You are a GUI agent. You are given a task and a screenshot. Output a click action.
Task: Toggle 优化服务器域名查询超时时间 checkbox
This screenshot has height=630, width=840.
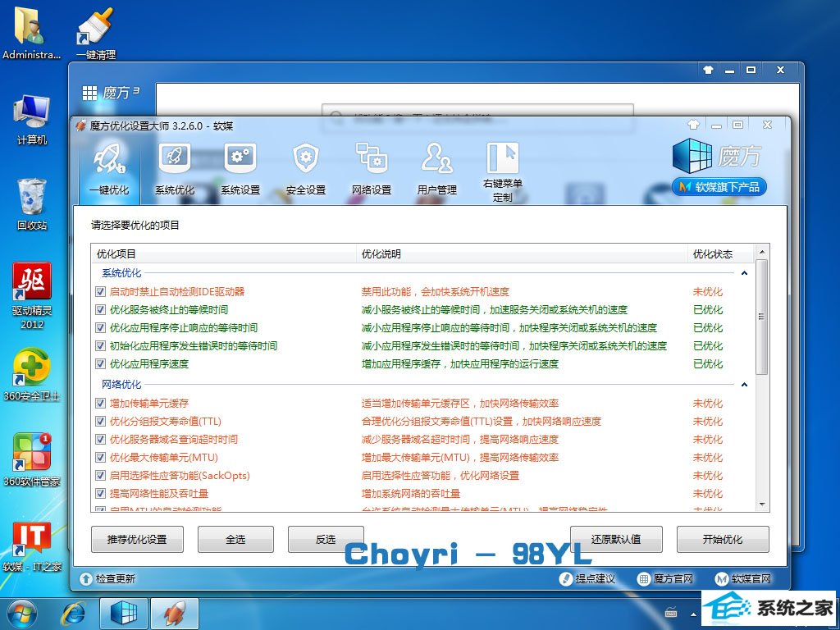click(100, 440)
